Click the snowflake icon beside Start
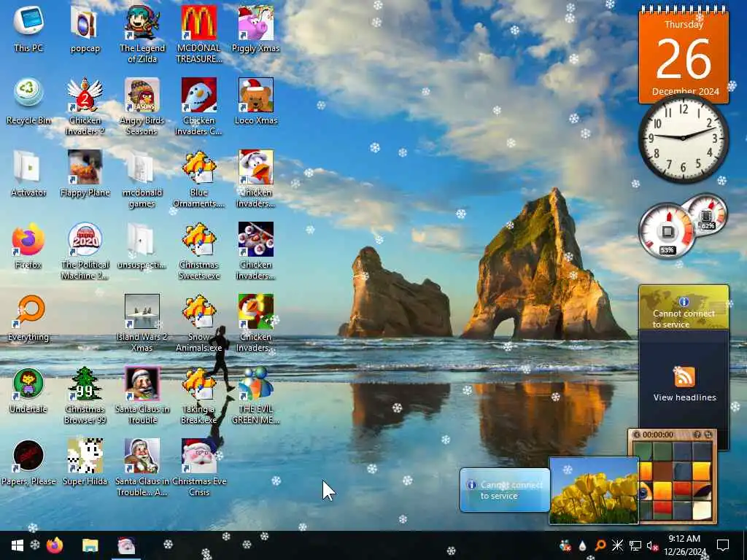 coord(35,545)
